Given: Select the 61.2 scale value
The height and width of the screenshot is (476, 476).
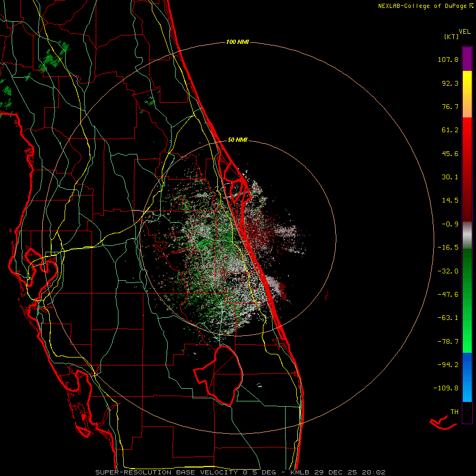Looking at the screenshot, I should 450,130.
